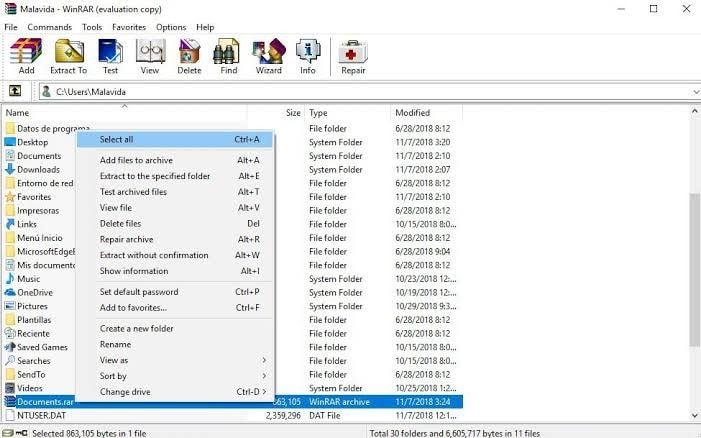Launch the Wizard toolbar icon
701x438 pixels.
click(268, 51)
